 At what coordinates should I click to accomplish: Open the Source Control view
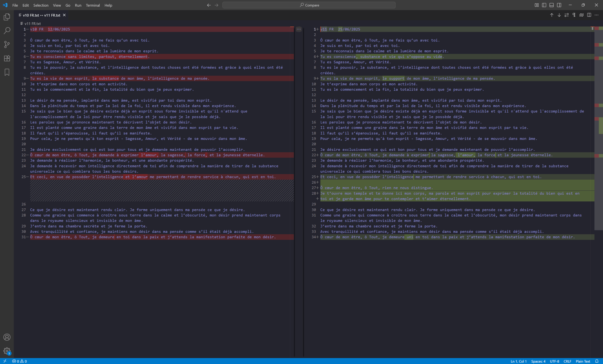click(7, 44)
